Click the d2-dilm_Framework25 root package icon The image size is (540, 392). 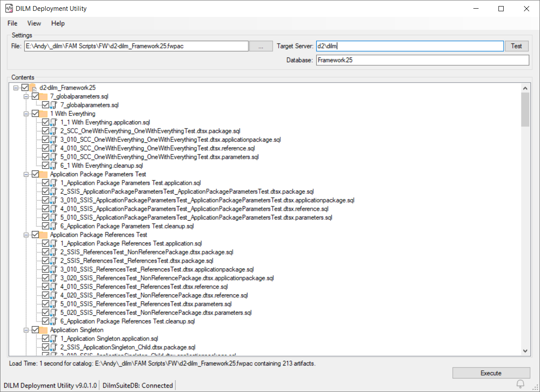coord(33,88)
